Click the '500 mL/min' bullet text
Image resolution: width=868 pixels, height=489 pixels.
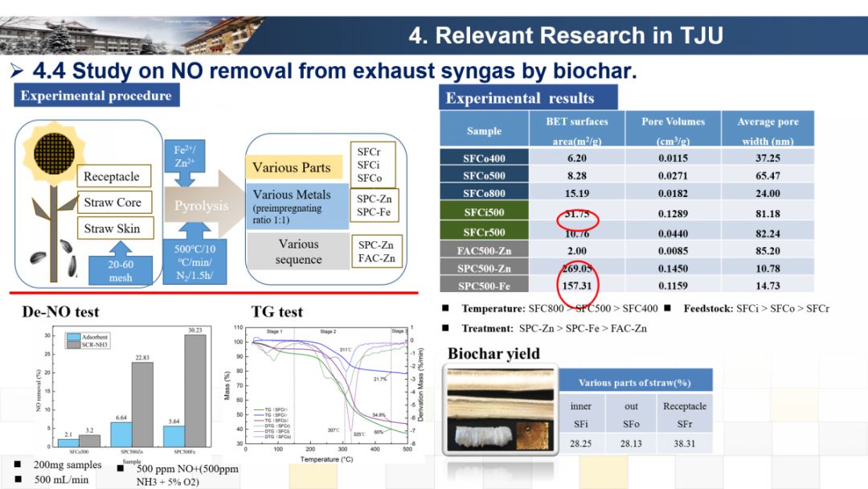(61, 479)
